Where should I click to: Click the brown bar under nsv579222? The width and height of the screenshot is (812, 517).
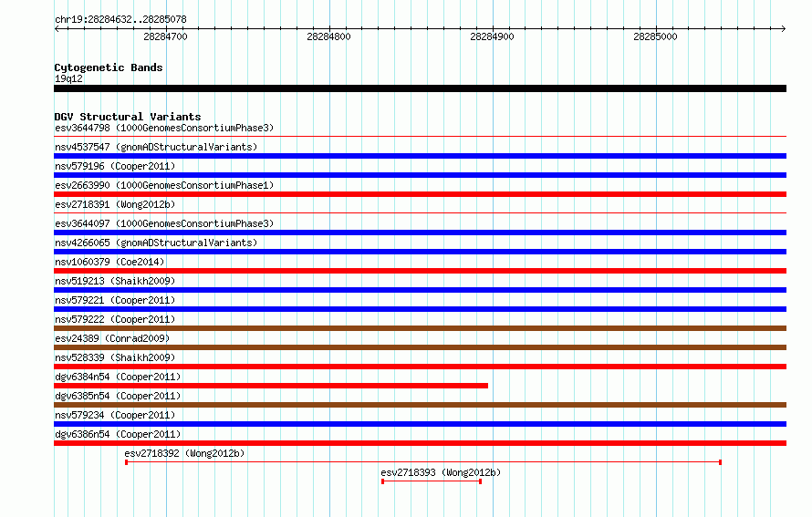(420, 328)
